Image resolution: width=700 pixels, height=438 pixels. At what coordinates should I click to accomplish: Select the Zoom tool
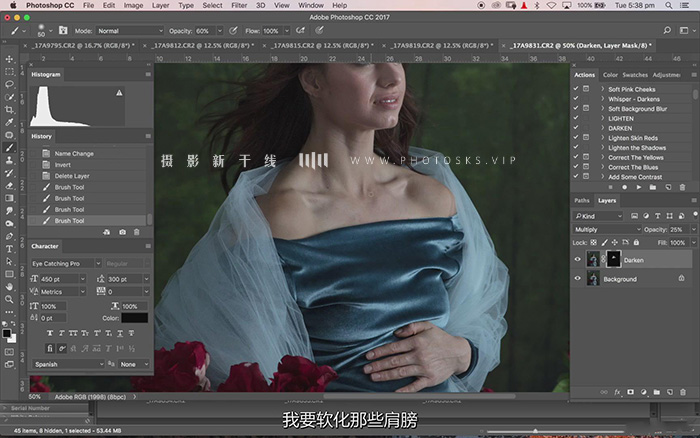tap(9, 299)
